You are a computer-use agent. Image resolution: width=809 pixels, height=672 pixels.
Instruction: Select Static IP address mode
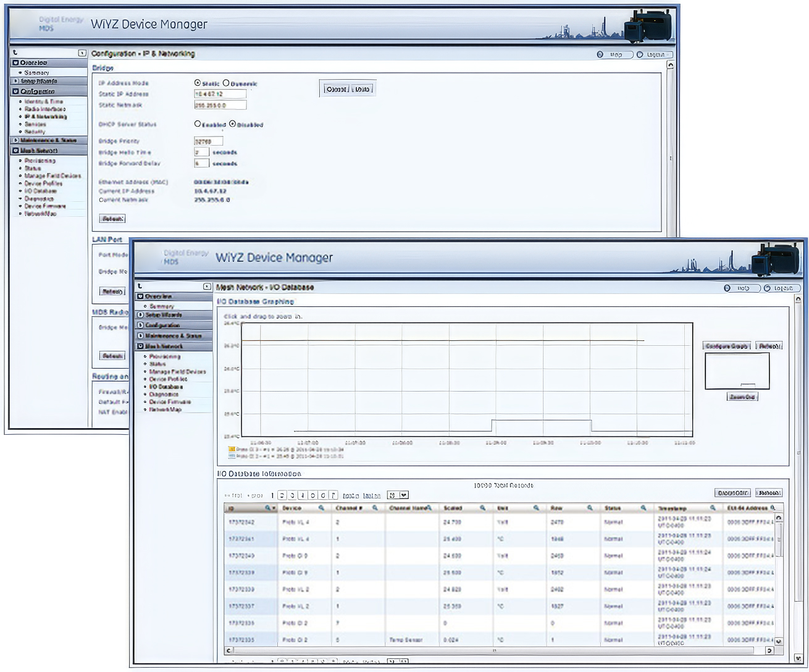[198, 83]
